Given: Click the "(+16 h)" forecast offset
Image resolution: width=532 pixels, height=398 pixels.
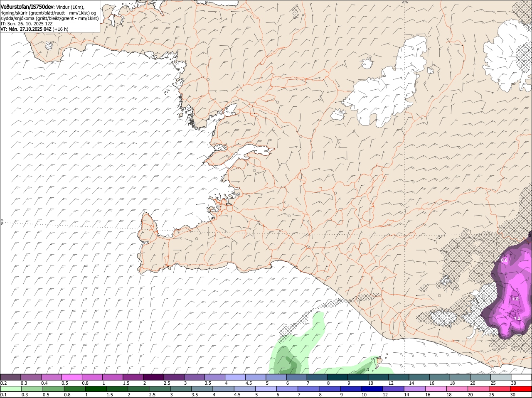Looking at the screenshot, I should [x=61, y=29].
